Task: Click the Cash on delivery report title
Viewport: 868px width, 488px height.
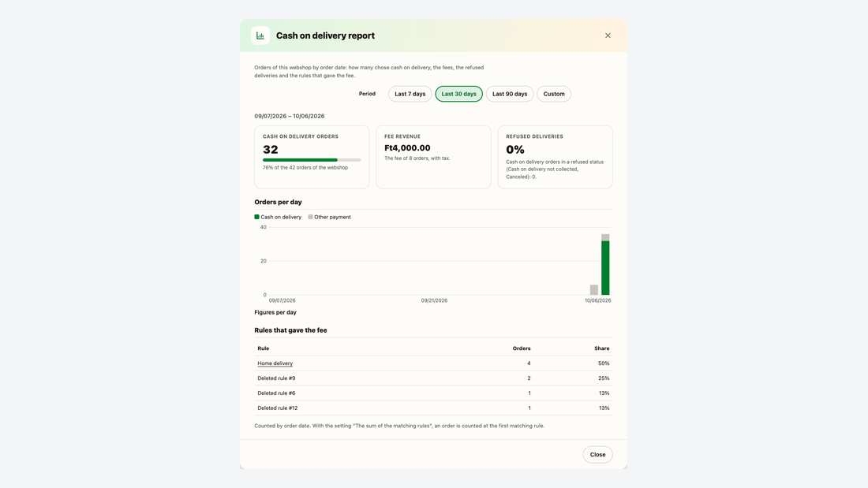Action: click(x=325, y=36)
